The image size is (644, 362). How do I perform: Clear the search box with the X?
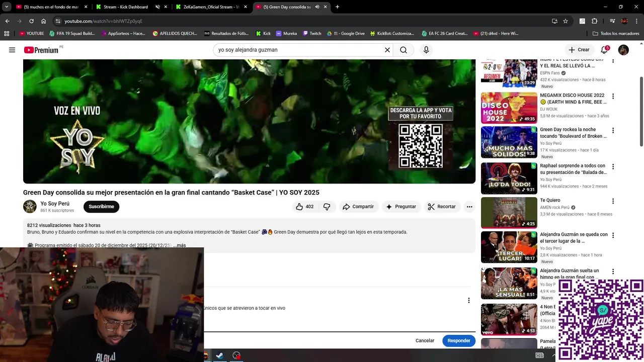[x=387, y=50]
